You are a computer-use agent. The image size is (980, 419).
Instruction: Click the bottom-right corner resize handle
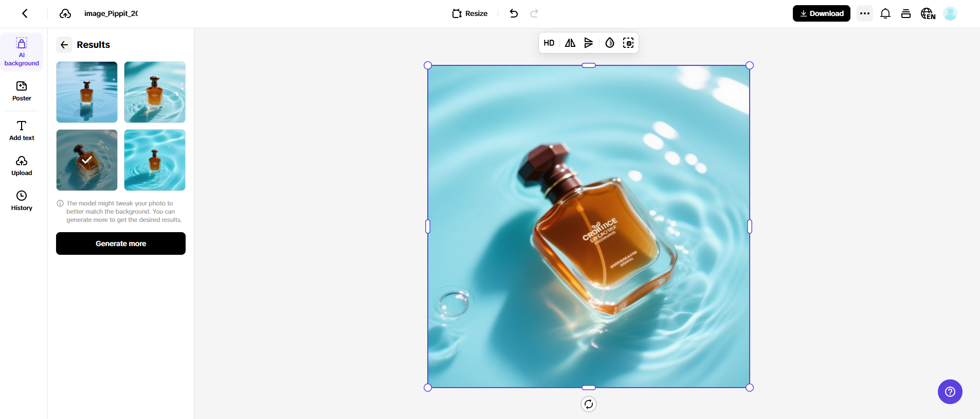pyautogui.click(x=750, y=388)
